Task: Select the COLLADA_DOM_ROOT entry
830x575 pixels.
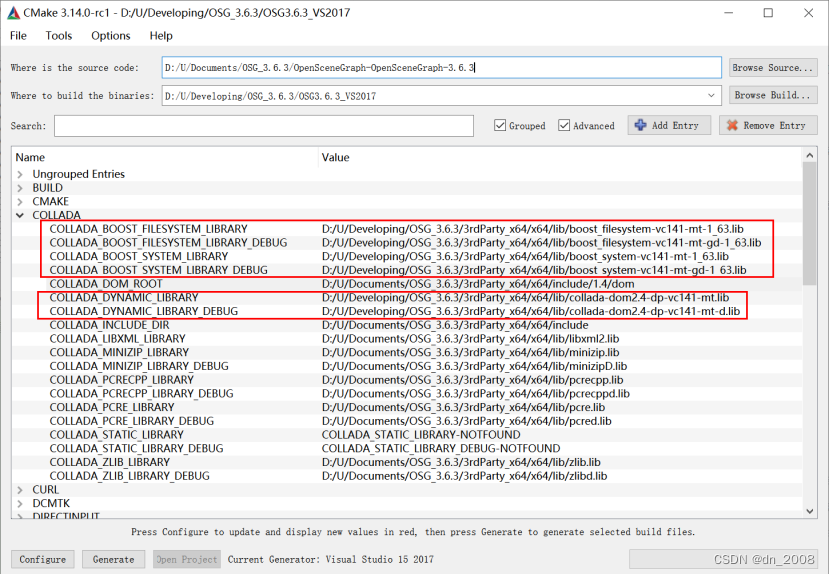Action: 106,284
